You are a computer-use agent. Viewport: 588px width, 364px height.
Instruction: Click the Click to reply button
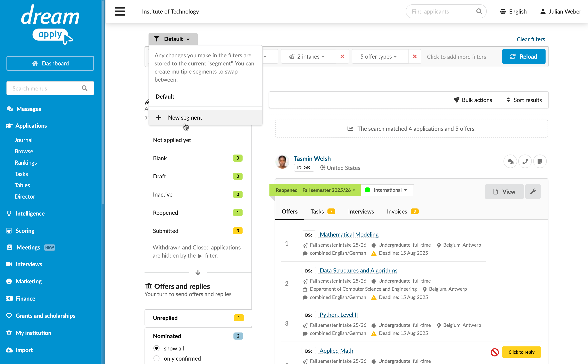coord(521,352)
